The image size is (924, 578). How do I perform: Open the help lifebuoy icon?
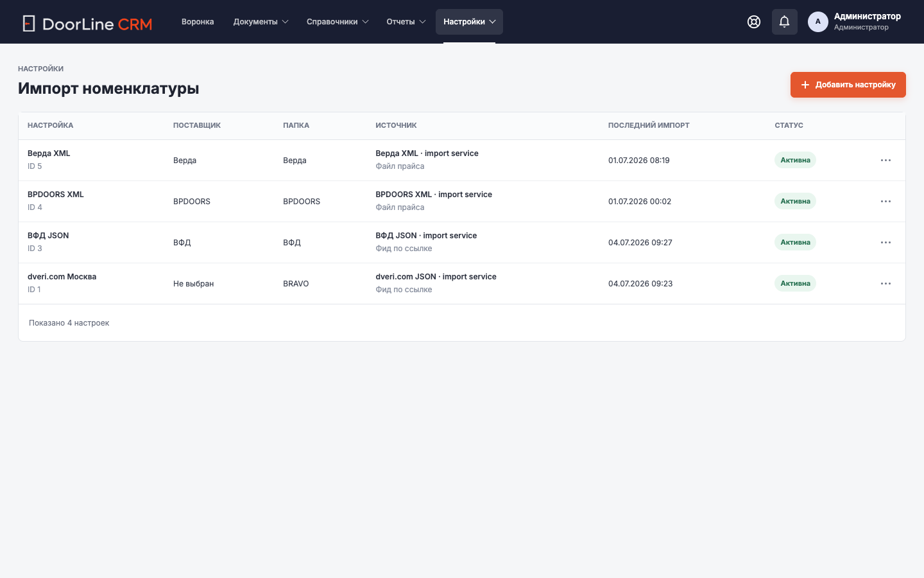(754, 22)
